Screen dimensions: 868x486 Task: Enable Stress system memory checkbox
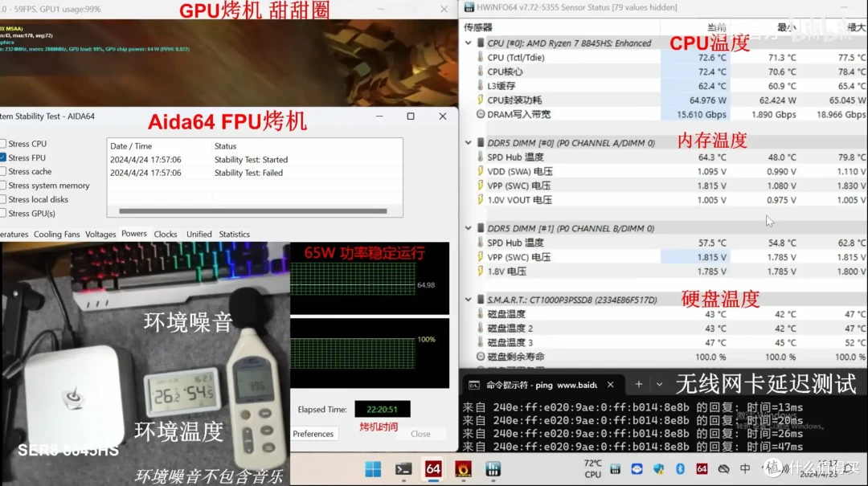point(2,186)
